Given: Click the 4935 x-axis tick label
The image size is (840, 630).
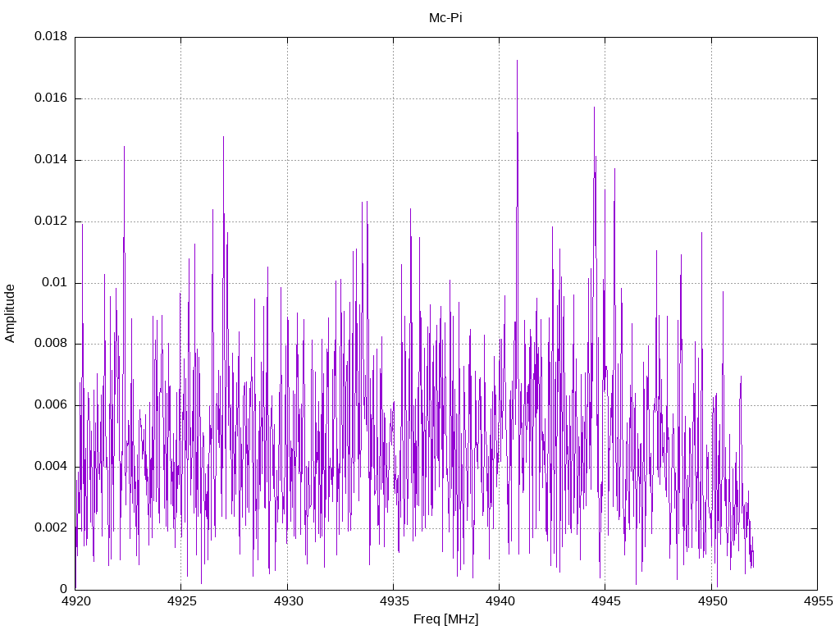Looking at the screenshot, I should point(394,601).
